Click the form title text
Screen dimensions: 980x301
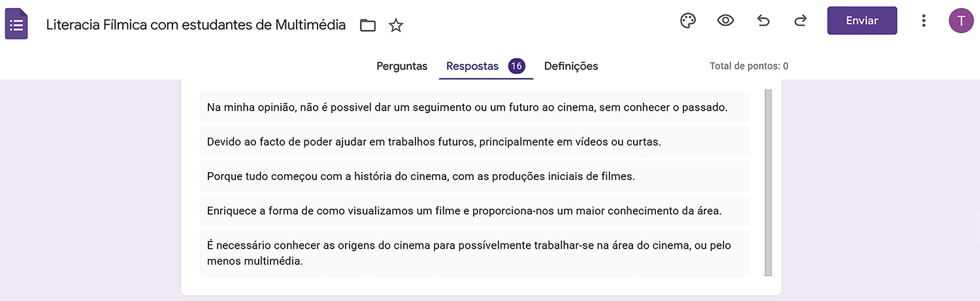tap(196, 26)
